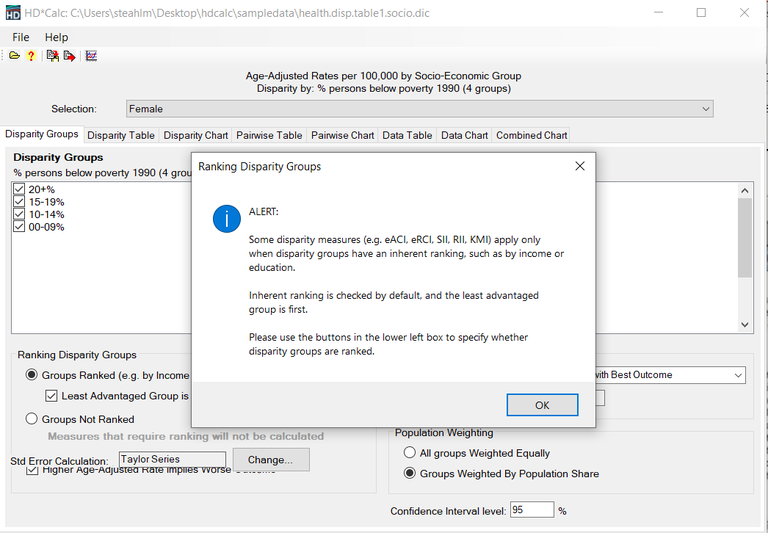Click the Confidence Interval level field

[x=531, y=510]
